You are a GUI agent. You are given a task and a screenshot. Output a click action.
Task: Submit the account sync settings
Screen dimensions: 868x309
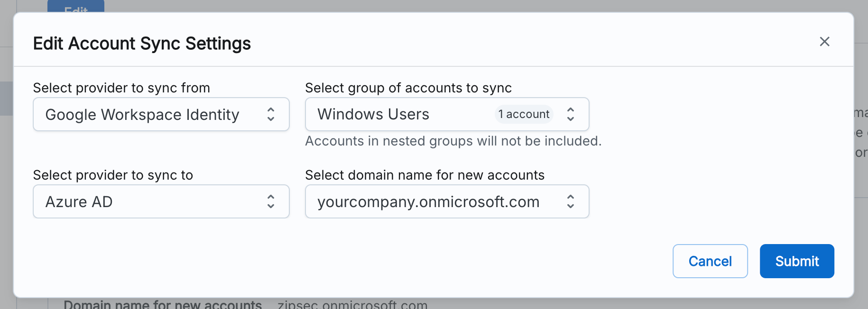(796, 261)
